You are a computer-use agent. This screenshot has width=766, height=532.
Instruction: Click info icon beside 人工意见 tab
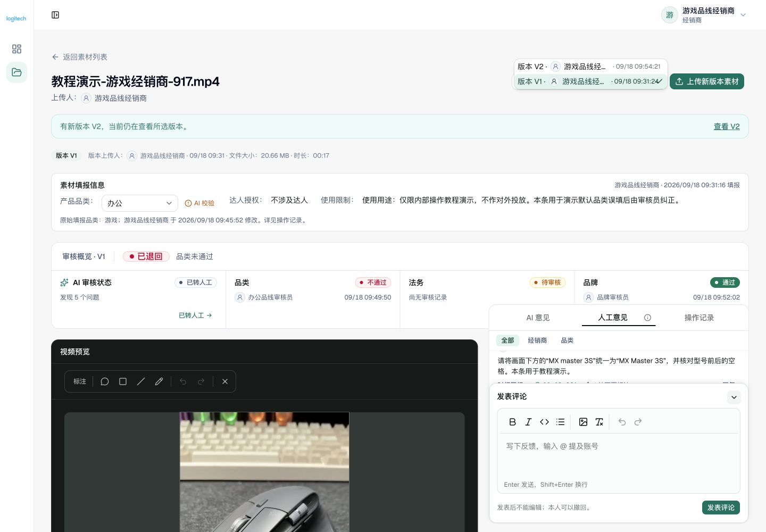click(647, 318)
